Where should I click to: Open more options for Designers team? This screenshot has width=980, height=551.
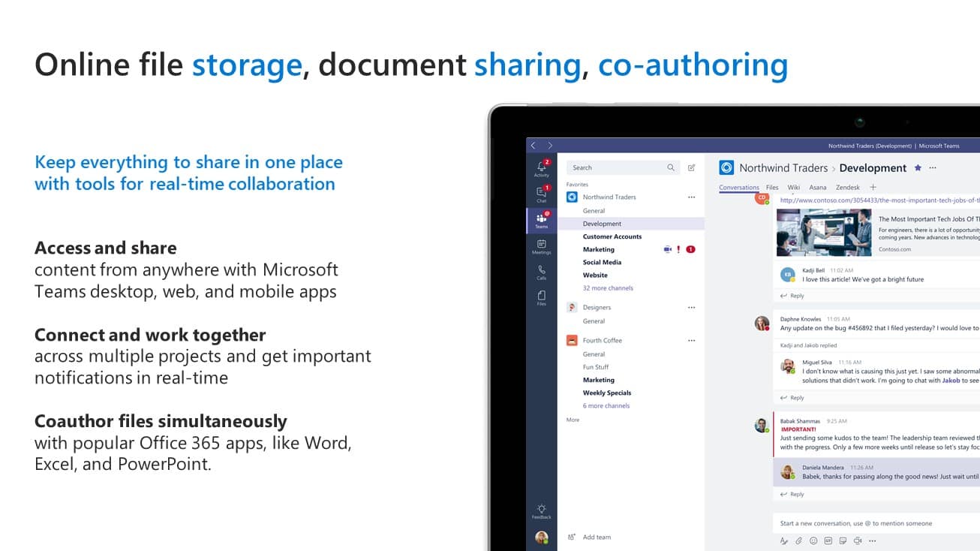click(691, 308)
